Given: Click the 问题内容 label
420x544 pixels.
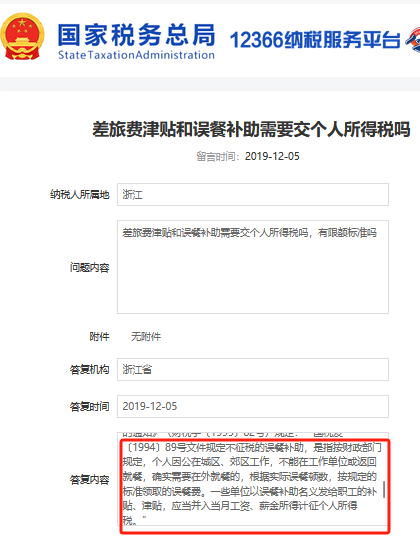Looking at the screenshot, I should [89, 267].
